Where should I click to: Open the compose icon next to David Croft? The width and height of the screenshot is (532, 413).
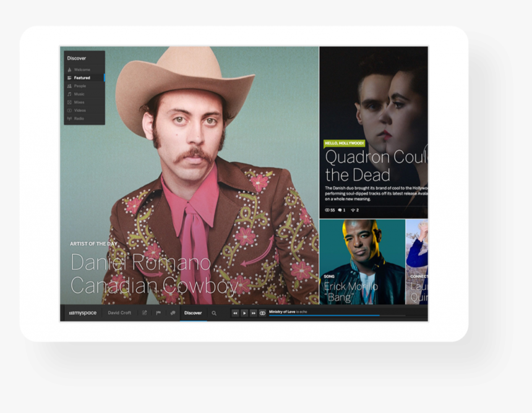point(144,313)
